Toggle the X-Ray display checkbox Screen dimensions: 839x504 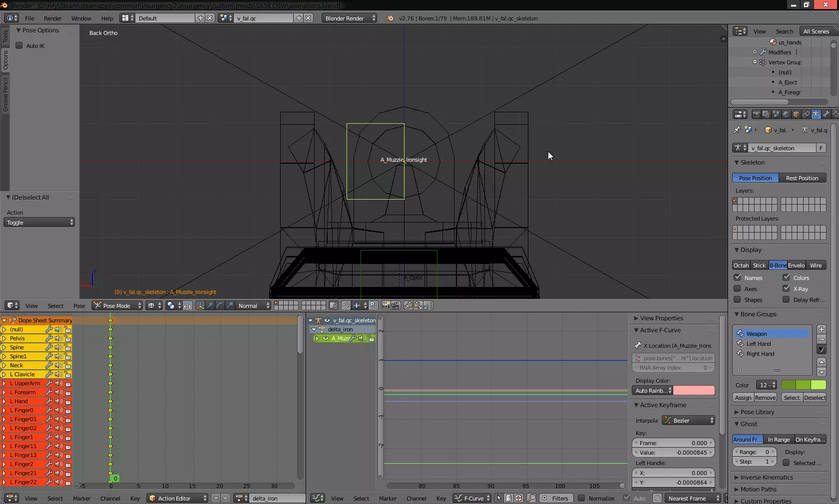[x=786, y=288]
